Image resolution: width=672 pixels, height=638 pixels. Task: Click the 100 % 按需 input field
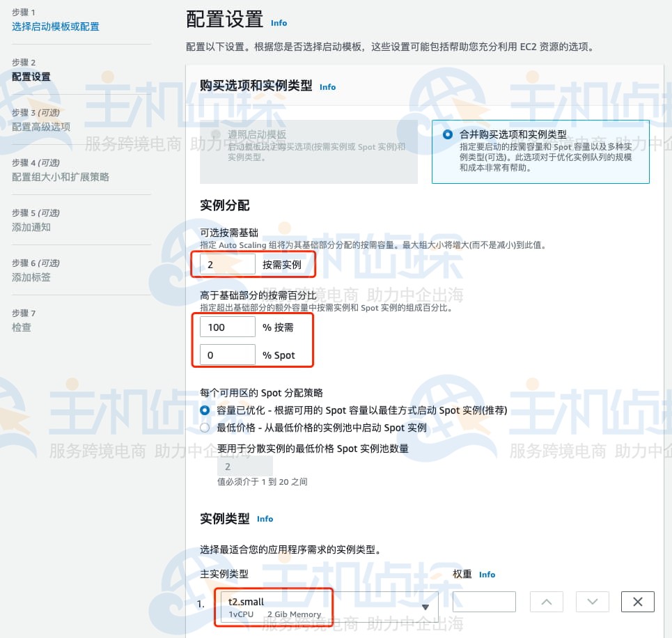226,326
